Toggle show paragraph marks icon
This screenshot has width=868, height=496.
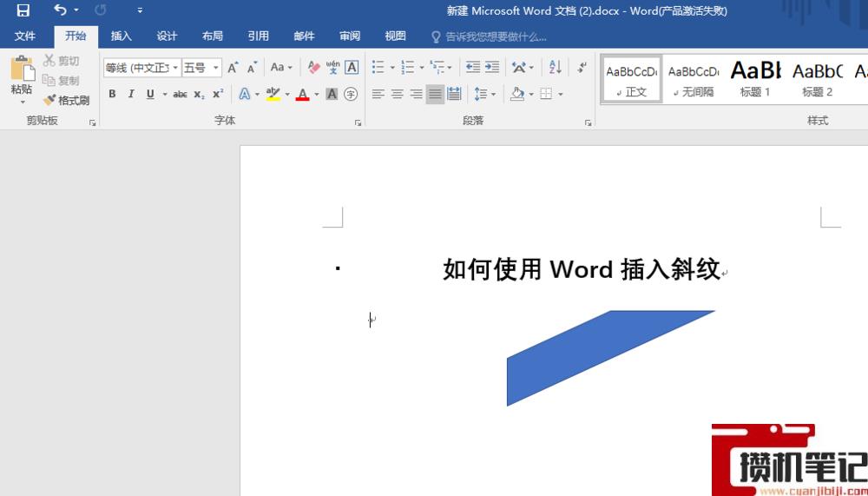click(582, 68)
